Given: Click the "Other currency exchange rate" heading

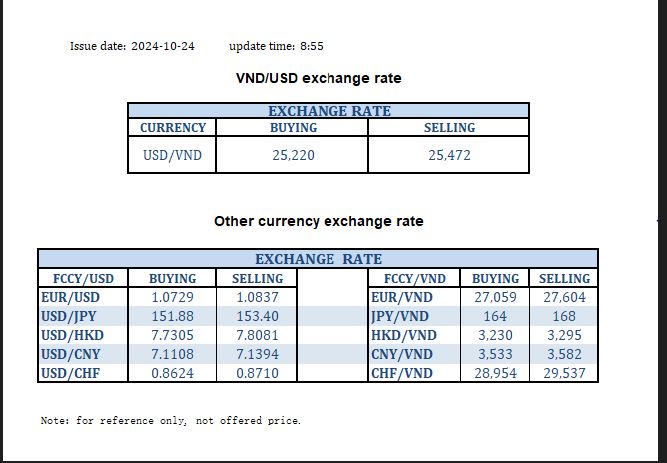Looking at the screenshot, I should tap(318, 221).
